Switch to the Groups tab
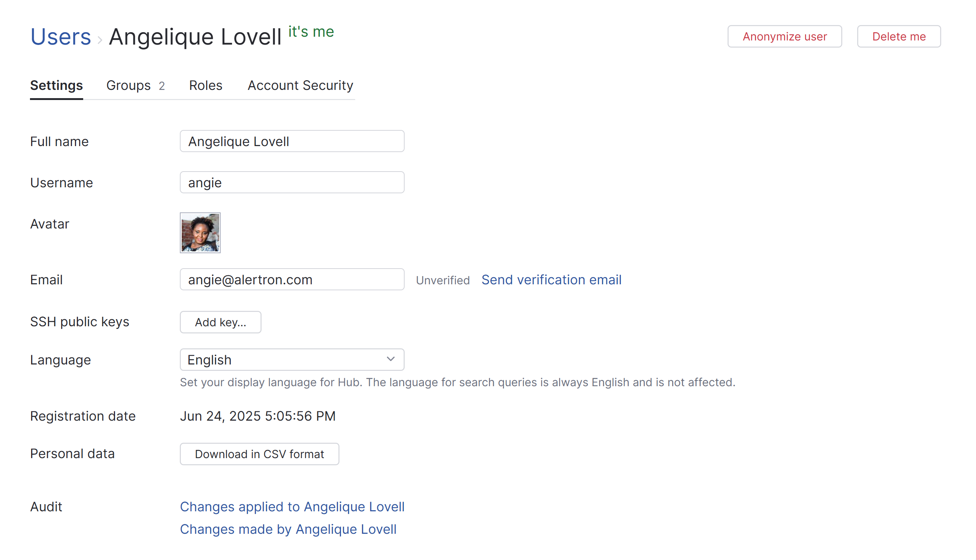 [x=128, y=85]
